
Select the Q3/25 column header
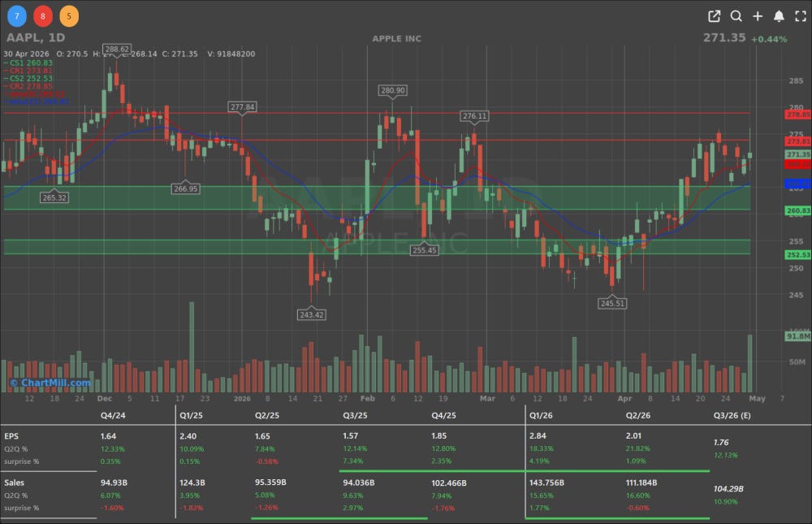[x=356, y=416]
